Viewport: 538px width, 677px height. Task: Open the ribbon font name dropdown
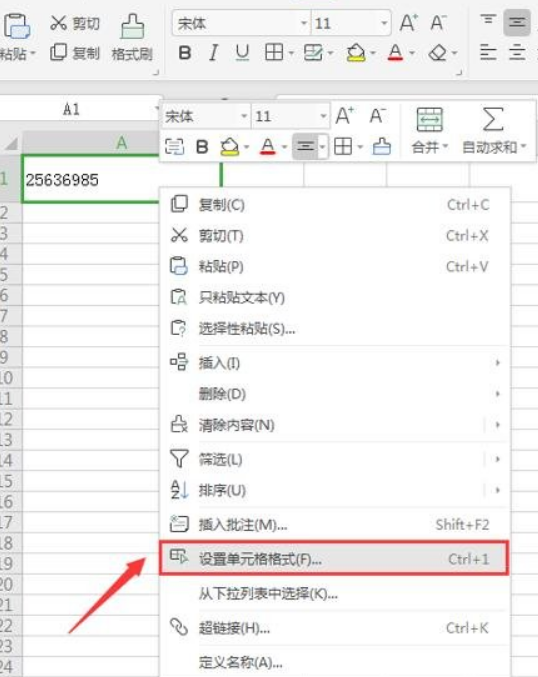(x=304, y=23)
